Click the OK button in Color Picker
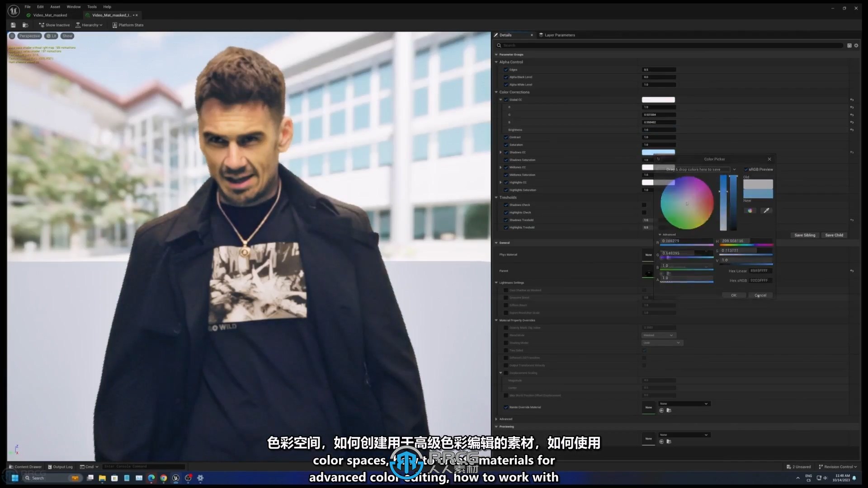868x488 pixels. pyautogui.click(x=734, y=296)
